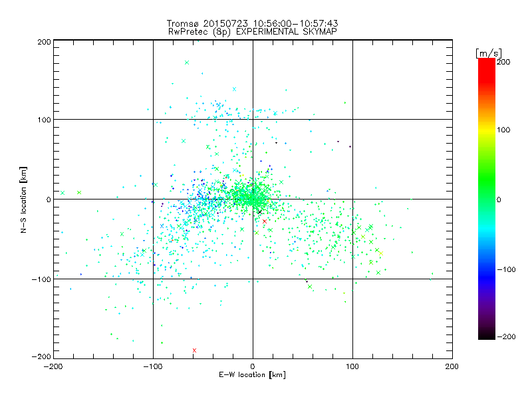The height and width of the screenshot is (399, 532).
Task: Click the E-W axis '-100' tick label
Action: click(153, 366)
